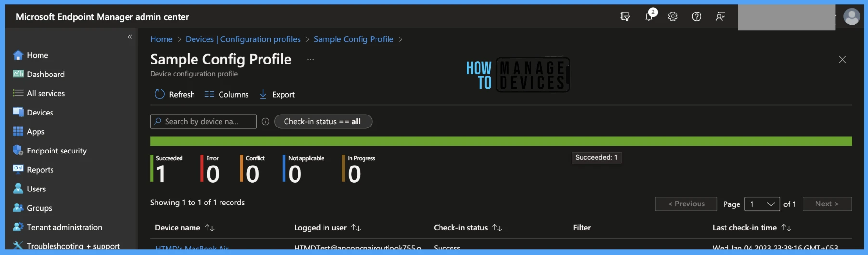868x255 pixels.
Task: Open Dashboard from the sidebar menu
Action: [x=46, y=74]
